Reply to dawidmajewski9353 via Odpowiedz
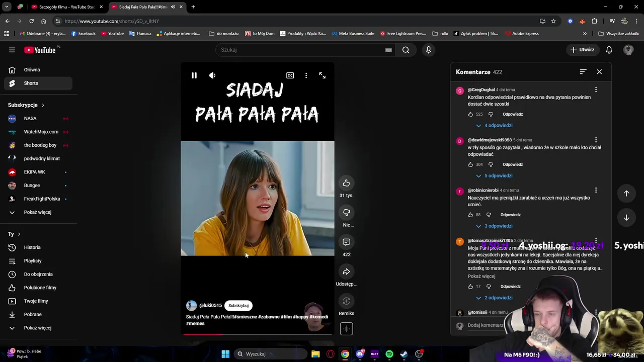This screenshot has height=362, width=644. (x=513, y=164)
